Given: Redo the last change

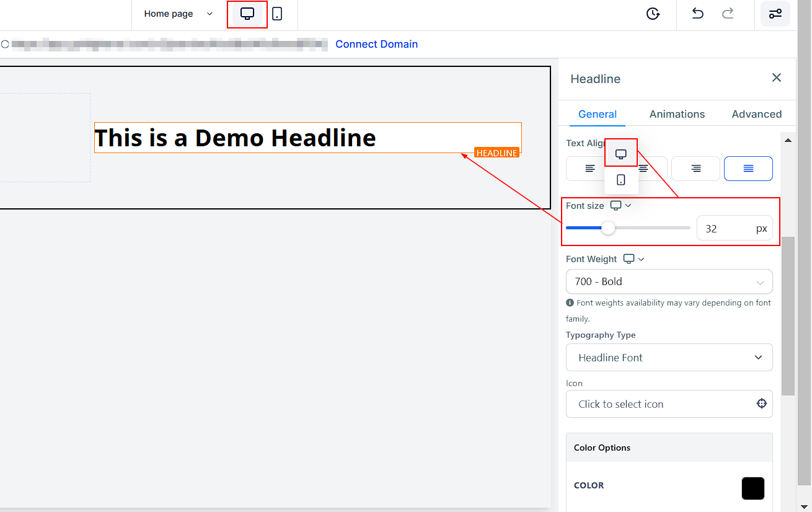Looking at the screenshot, I should click(728, 13).
